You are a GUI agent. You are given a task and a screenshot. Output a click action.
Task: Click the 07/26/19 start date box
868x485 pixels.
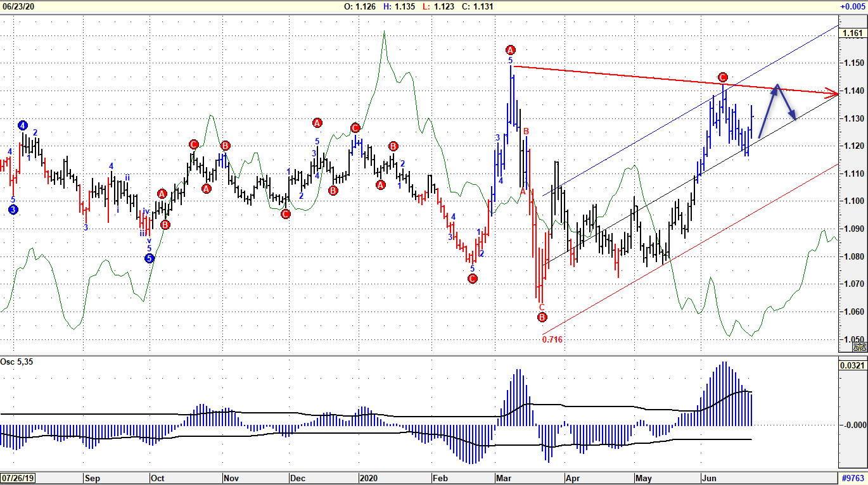pyautogui.click(x=18, y=479)
